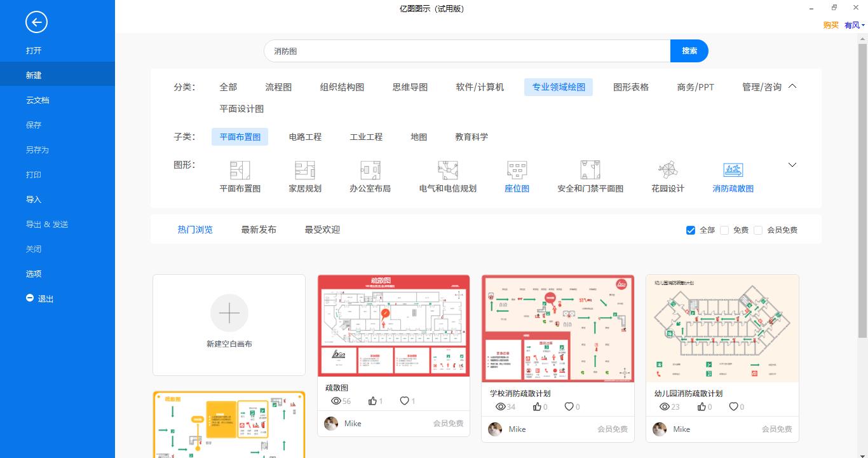Select the 消防疏散图 shape icon
The width and height of the screenshot is (868, 458).
pyautogui.click(x=733, y=170)
